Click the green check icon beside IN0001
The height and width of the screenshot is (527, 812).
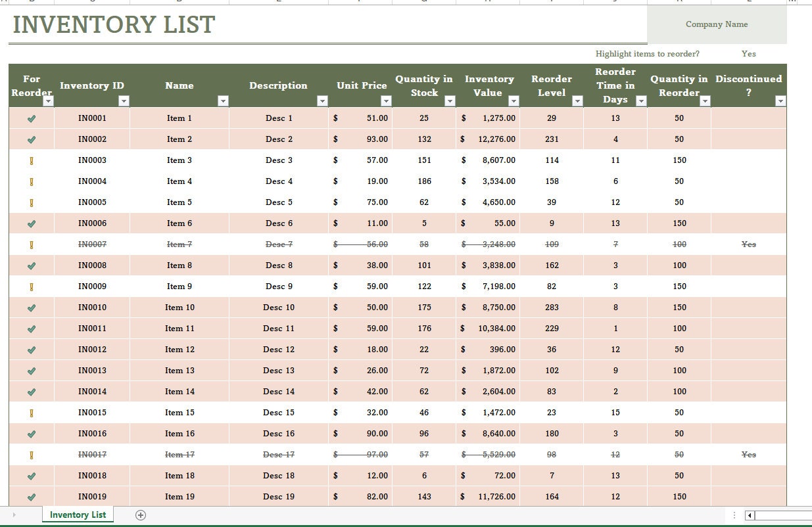click(31, 118)
